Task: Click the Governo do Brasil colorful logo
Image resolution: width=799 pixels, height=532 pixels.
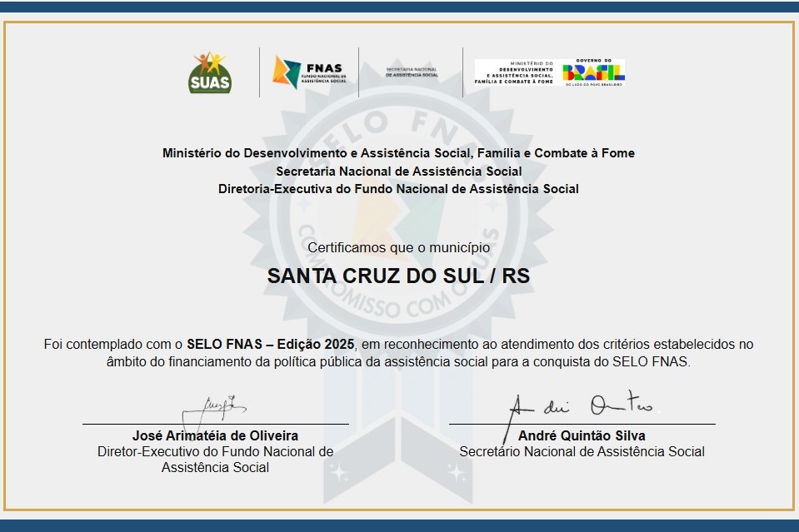Action: pos(593,72)
